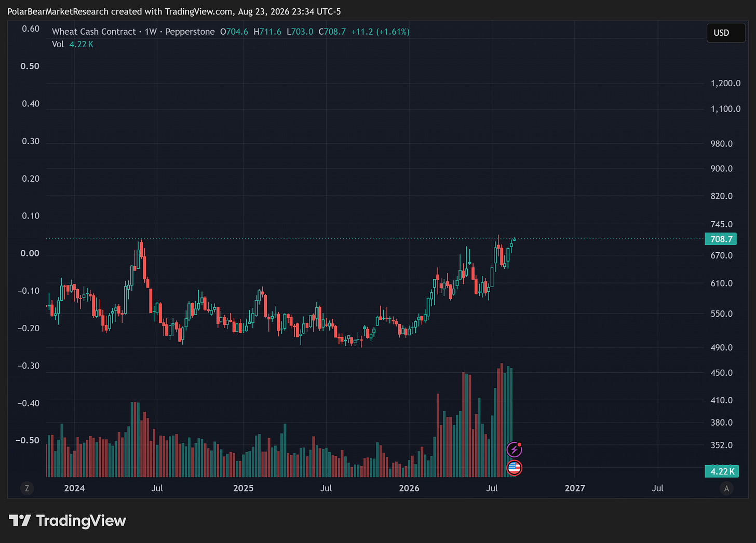Screen dimensions: 756x543
Task: Select the 1W interval label
Action: [151, 32]
